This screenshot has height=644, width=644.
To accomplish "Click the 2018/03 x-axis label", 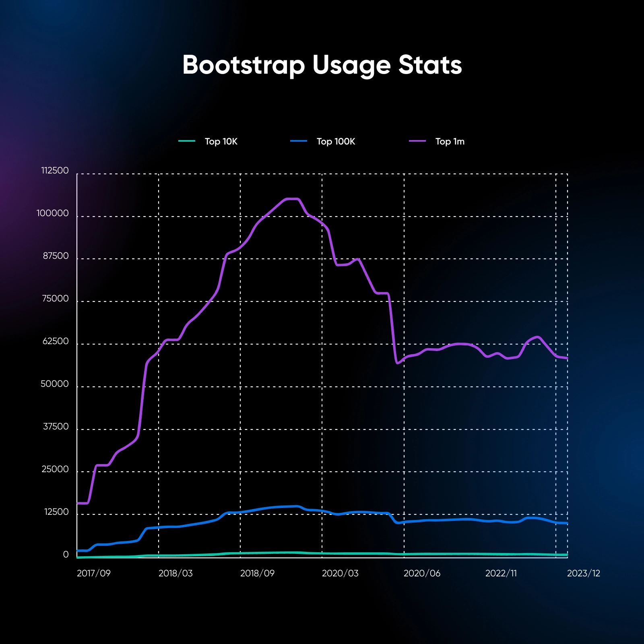I will tap(175, 573).
